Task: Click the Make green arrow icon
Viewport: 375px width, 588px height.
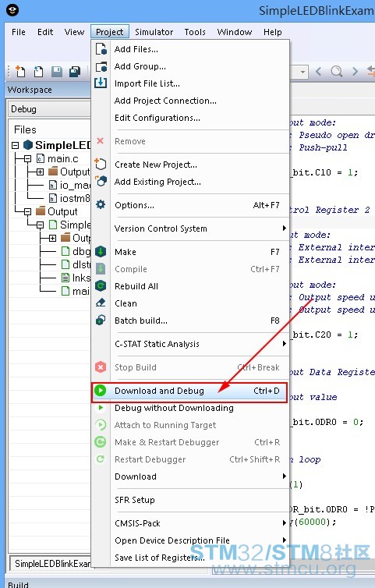Action: click(101, 252)
